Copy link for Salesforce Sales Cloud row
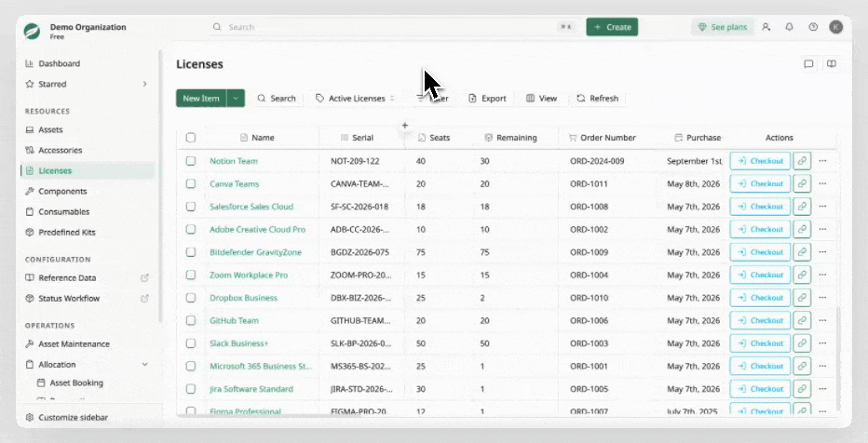Viewport: 868px width, 443px height. click(x=802, y=207)
